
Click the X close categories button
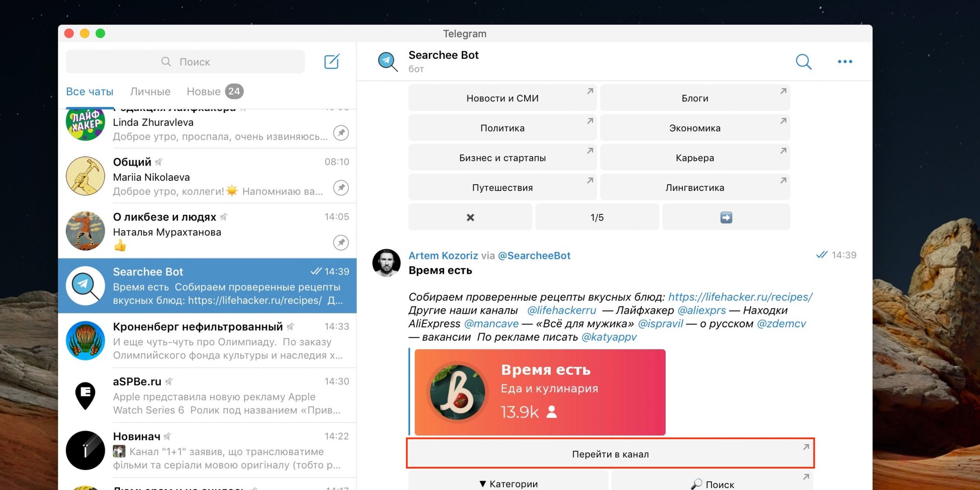470,217
